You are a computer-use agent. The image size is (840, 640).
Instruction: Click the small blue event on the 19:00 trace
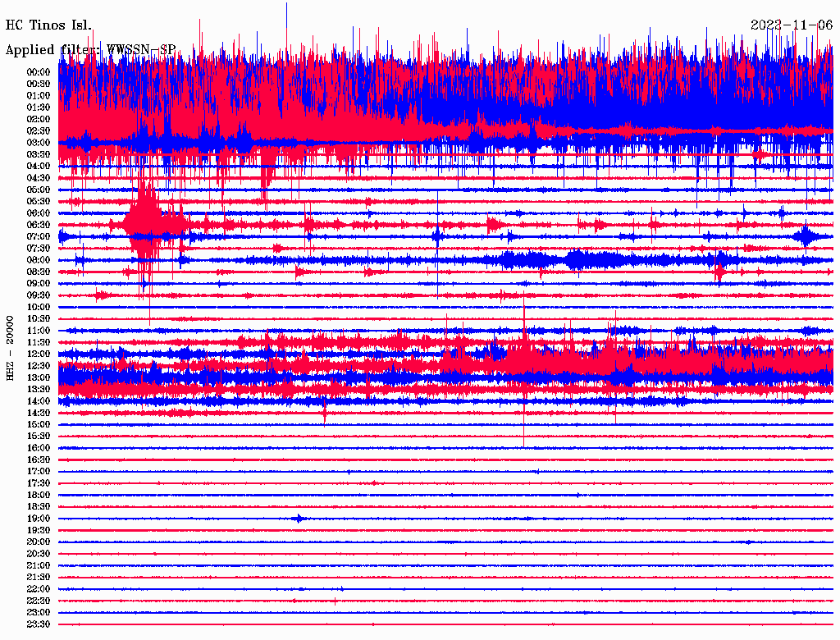(299, 519)
